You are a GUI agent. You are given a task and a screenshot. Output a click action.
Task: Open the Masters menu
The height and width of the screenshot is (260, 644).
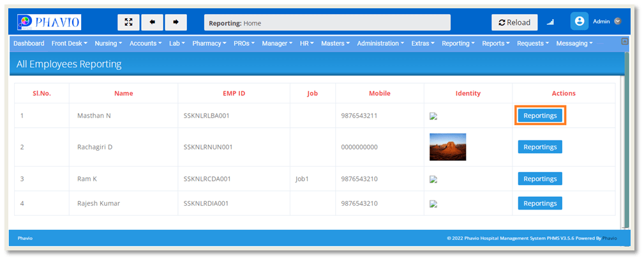[336, 43]
